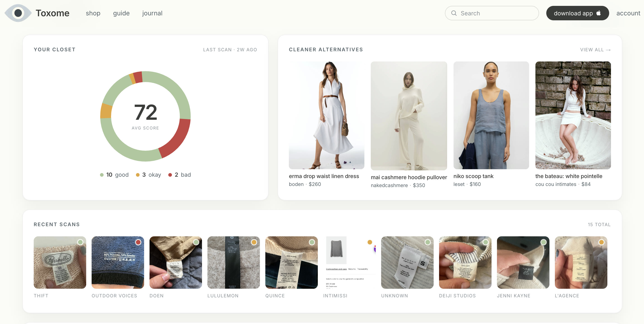Open the Deiji Studios scan thumbnail
This screenshot has width=644, height=324.
click(x=465, y=263)
